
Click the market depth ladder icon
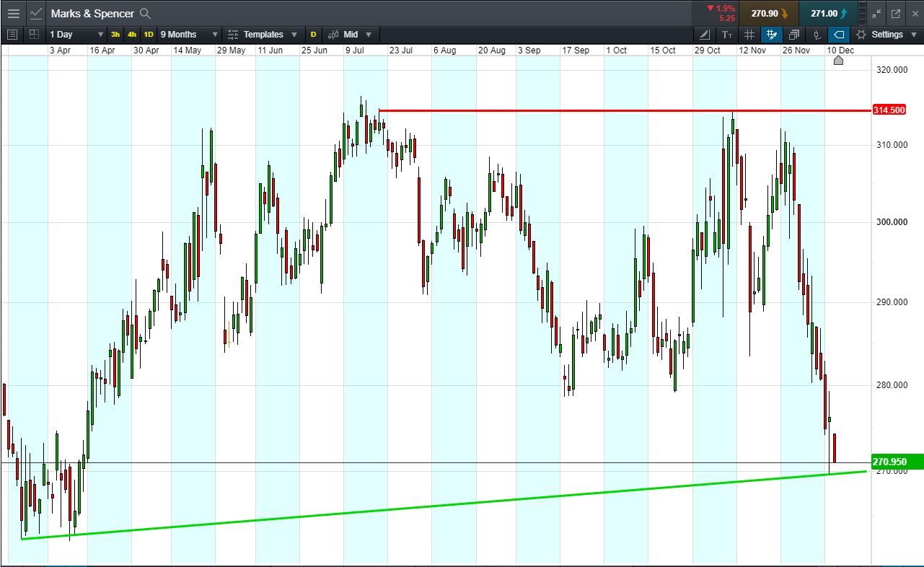[x=863, y=13]
